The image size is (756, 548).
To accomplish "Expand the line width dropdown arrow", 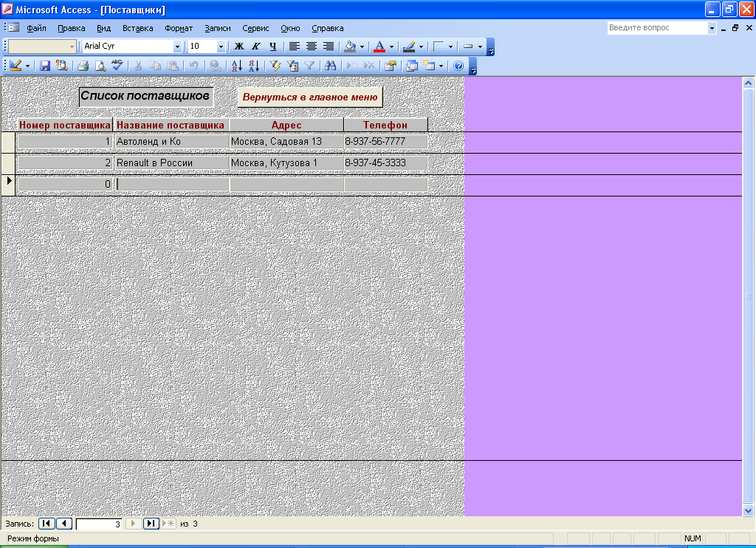I will click(x=450, y=47).
